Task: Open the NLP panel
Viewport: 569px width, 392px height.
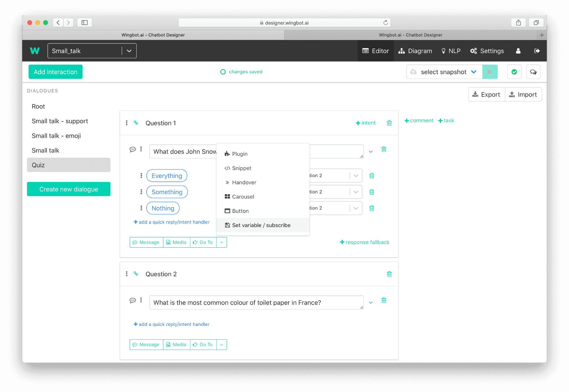Action: pyautogui.click(x=451, y=51)
